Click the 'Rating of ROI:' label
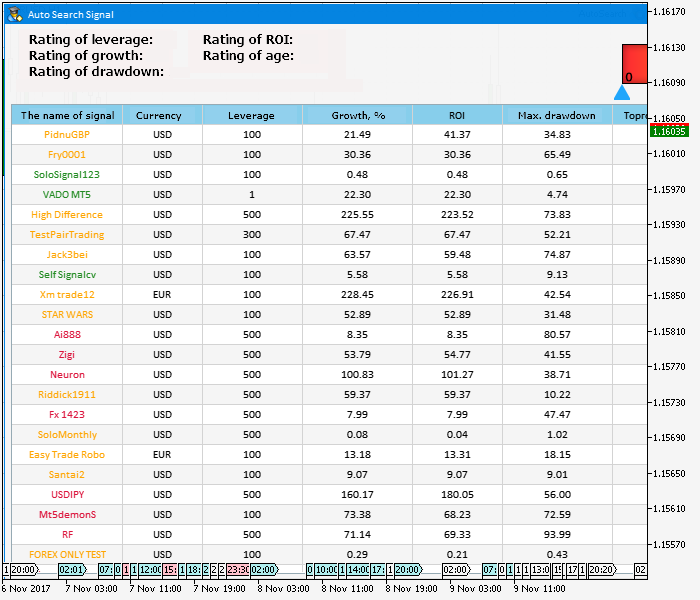The width and height of the screenshot is (700, 600). pos(248,40)
